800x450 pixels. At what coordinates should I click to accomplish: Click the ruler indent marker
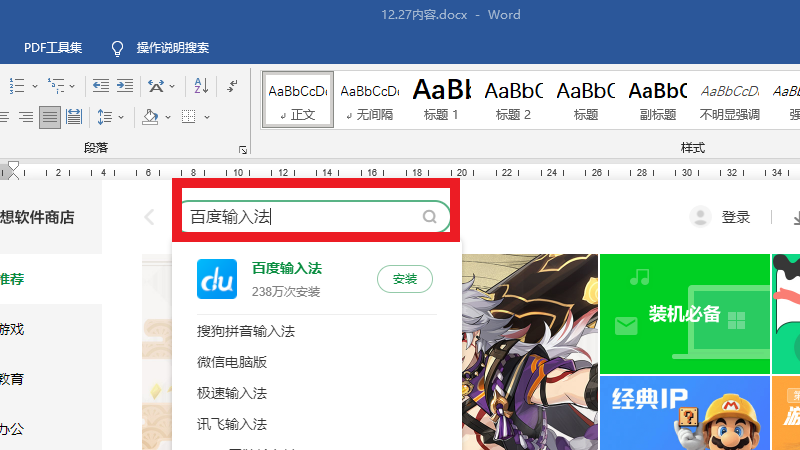[x=13, y=171]
